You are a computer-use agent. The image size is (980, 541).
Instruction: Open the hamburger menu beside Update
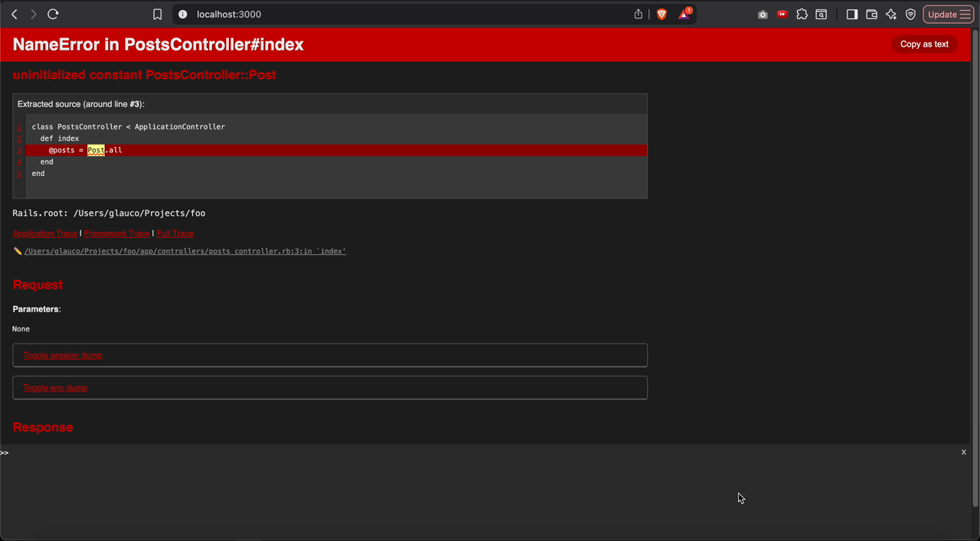tap(967, 14)
